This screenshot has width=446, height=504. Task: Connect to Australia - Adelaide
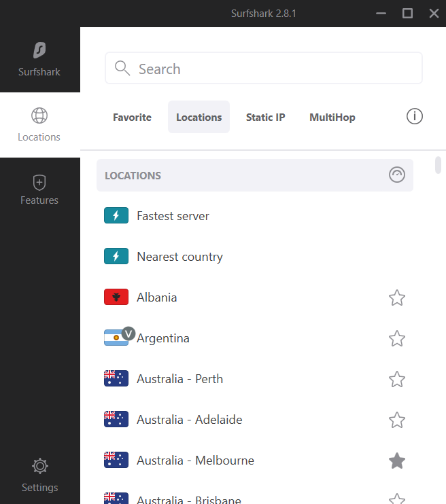click(255, 420)
